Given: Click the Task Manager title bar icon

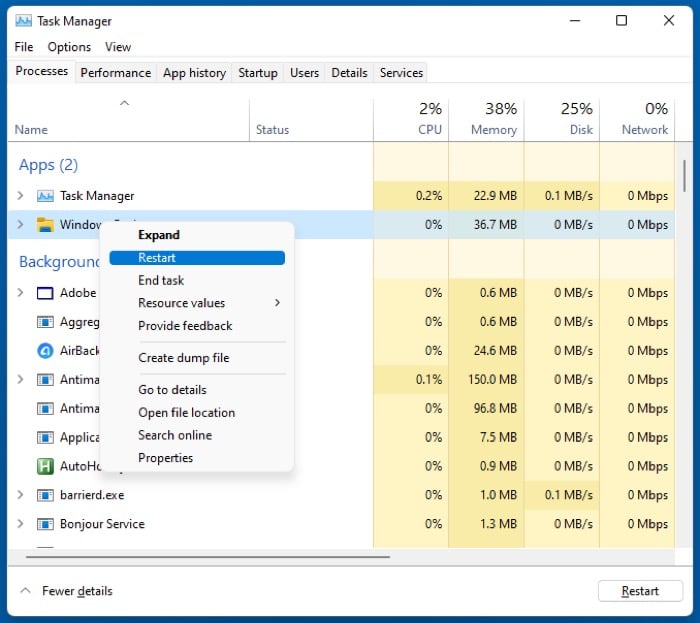Looking at the screenshot, I should pyautogui.click(x=23, y=21).
